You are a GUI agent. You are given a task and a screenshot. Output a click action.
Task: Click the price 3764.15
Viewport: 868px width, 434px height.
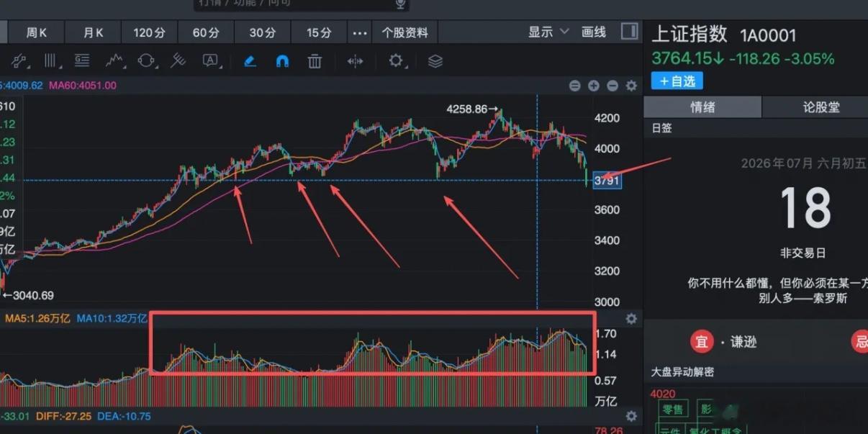click(683, 58)
